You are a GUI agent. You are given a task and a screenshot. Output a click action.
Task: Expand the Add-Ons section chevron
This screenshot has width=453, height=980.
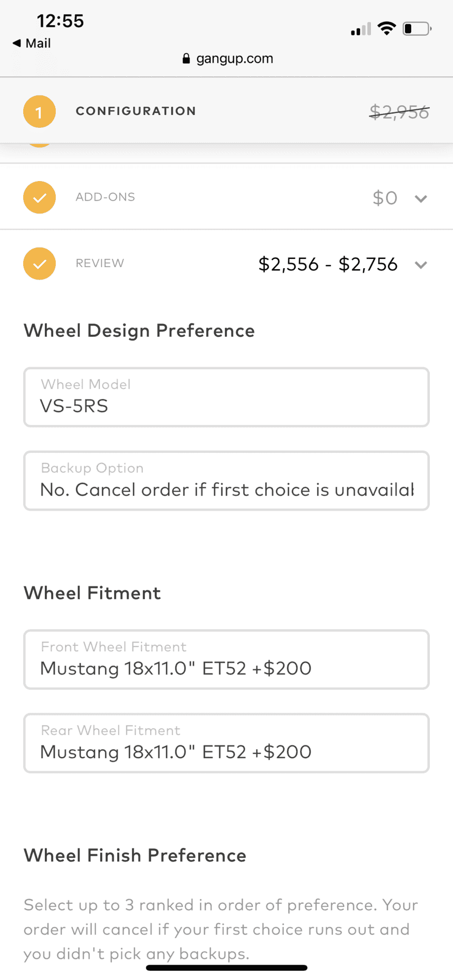(x=421, y=199)
